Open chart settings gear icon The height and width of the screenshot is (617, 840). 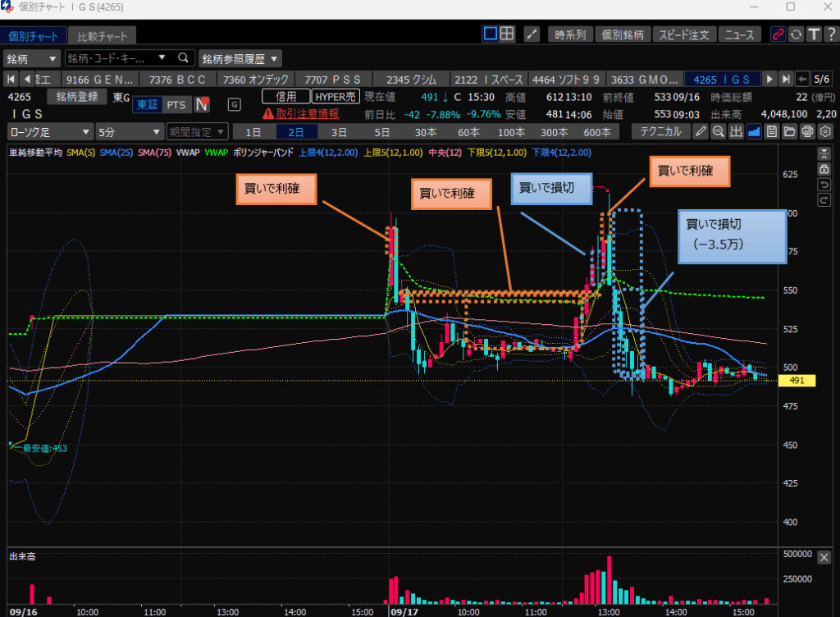click(825, 131)
